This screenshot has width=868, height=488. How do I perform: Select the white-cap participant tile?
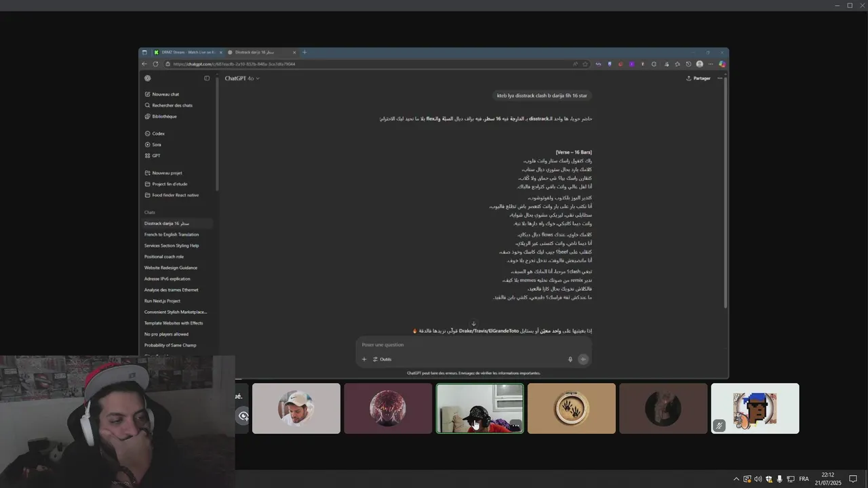(296, 409)
